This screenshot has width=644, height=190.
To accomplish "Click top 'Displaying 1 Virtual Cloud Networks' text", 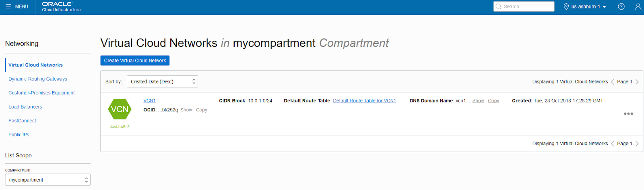I will pos(570,82).
